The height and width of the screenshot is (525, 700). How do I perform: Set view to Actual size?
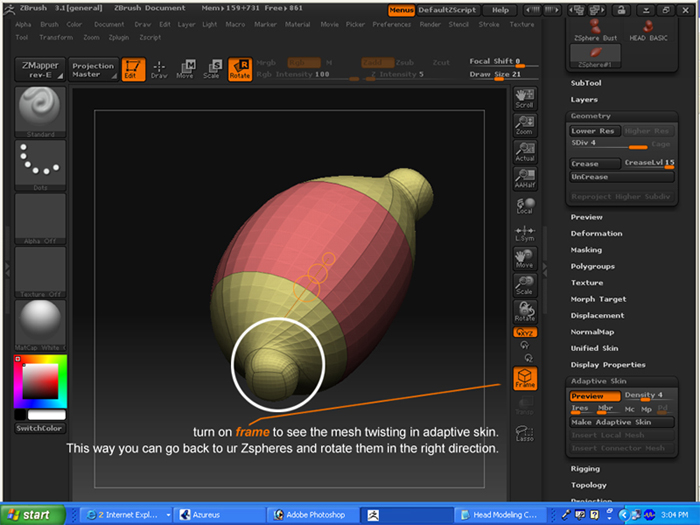(525, 152)
